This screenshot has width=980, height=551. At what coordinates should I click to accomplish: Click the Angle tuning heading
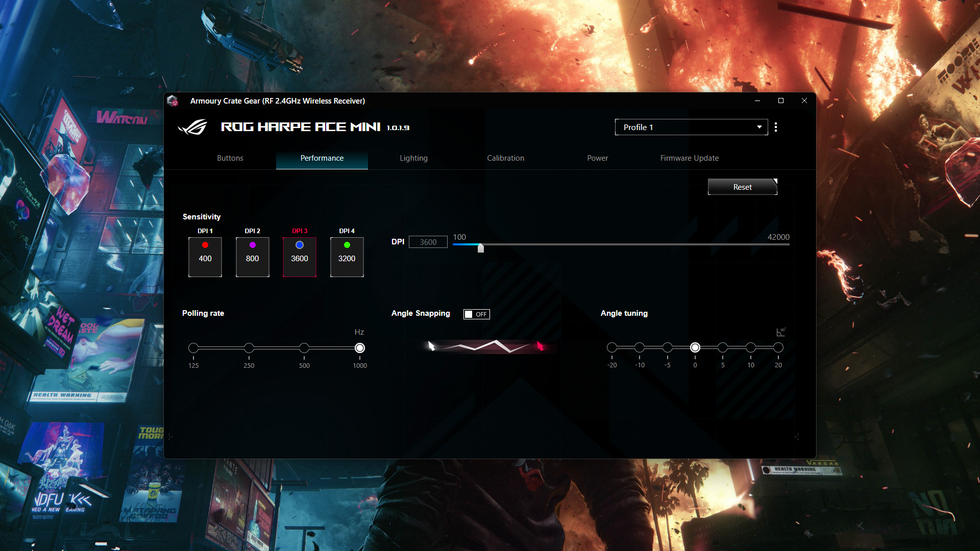point(624,313)
